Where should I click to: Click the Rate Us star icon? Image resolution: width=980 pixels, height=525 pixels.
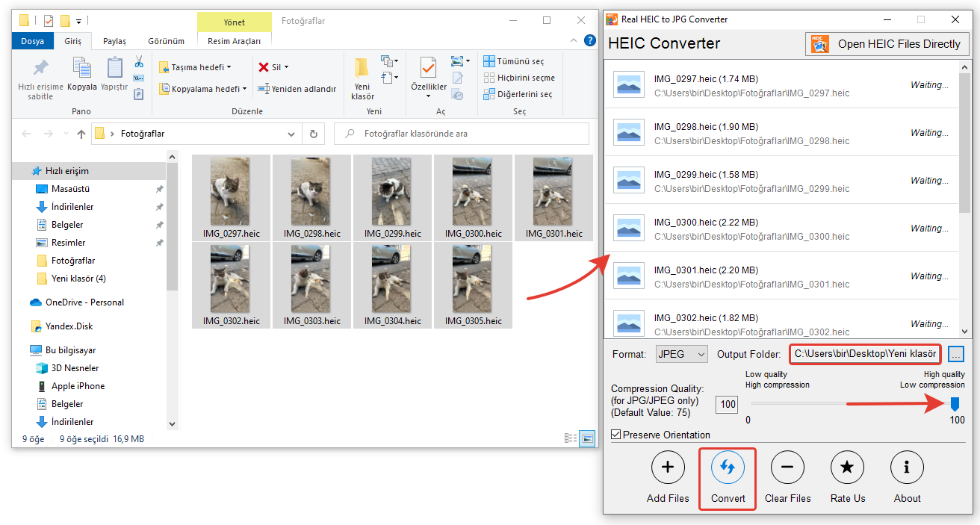(x=847, y=468)
